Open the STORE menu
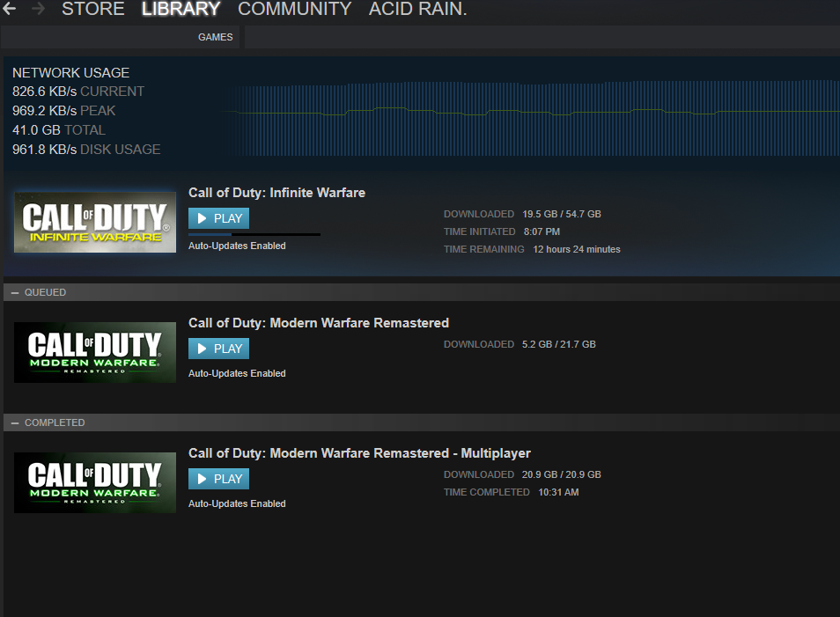This screenshot has height=617, width=840. (x=92, y=9)
